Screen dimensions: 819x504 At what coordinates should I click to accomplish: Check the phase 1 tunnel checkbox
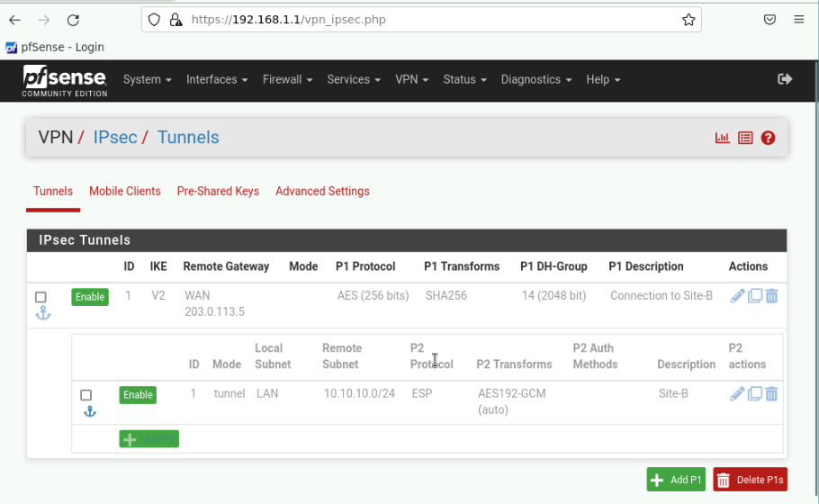point(40,297)
